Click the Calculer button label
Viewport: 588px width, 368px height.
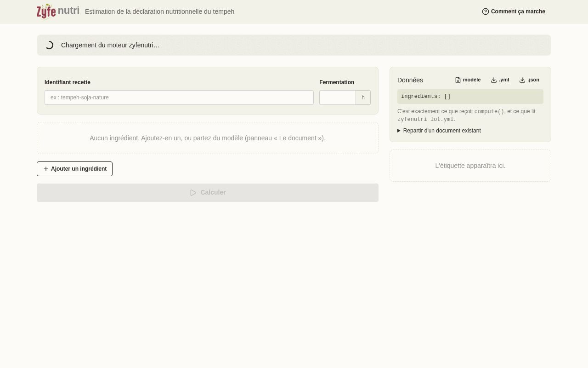213,193
